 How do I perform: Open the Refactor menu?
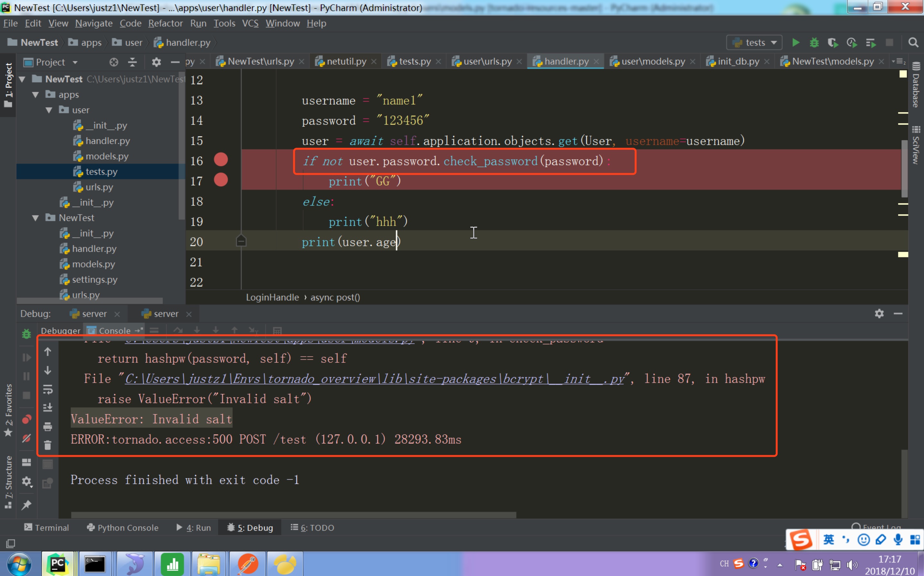[x=165, y=23]
